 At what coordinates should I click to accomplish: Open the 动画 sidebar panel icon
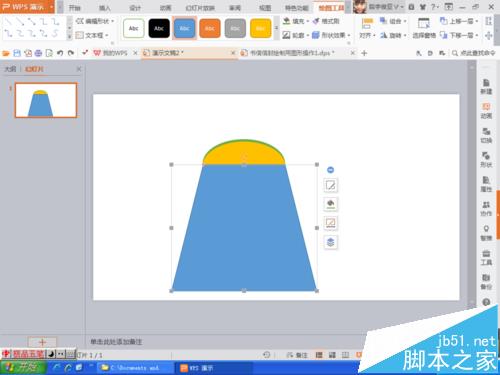(486, 111)
